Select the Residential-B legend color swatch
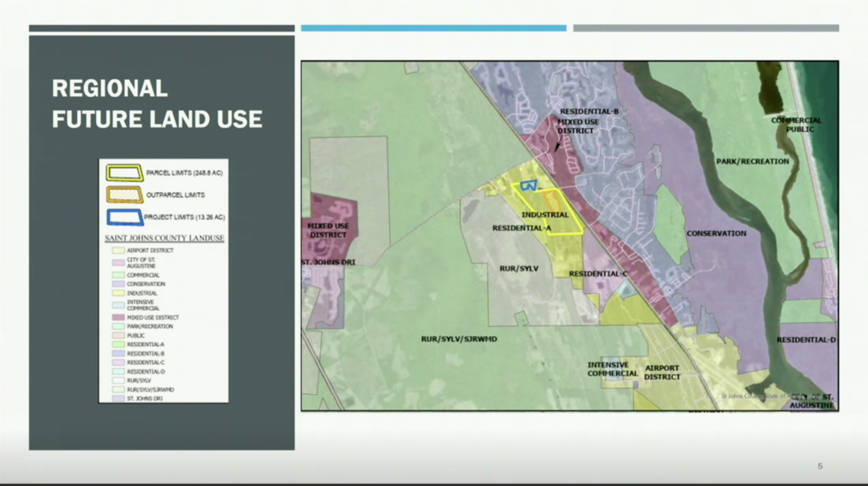868x486 pixels. click(118, 353)
